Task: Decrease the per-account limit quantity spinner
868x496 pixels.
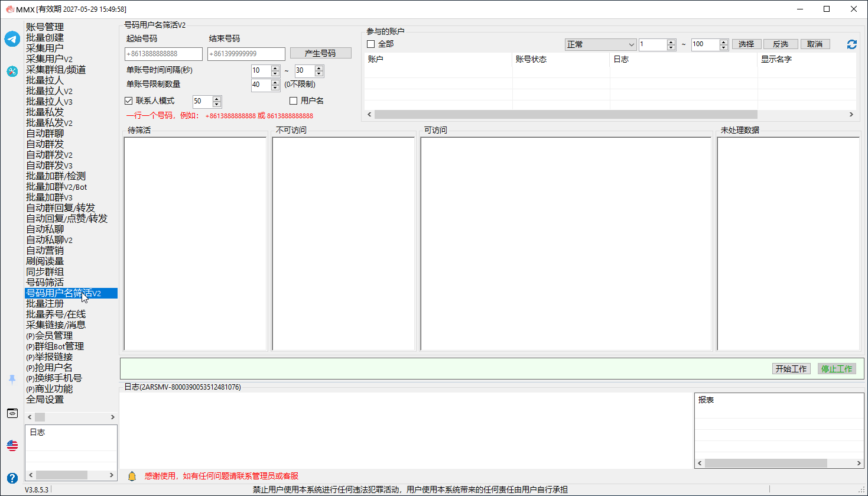Action: 275,87
